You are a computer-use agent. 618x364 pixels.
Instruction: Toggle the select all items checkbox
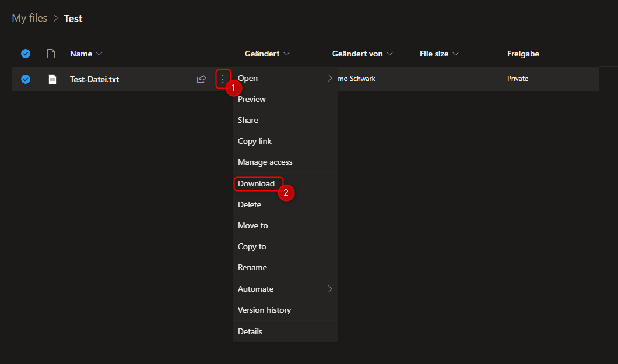[26, 54]
